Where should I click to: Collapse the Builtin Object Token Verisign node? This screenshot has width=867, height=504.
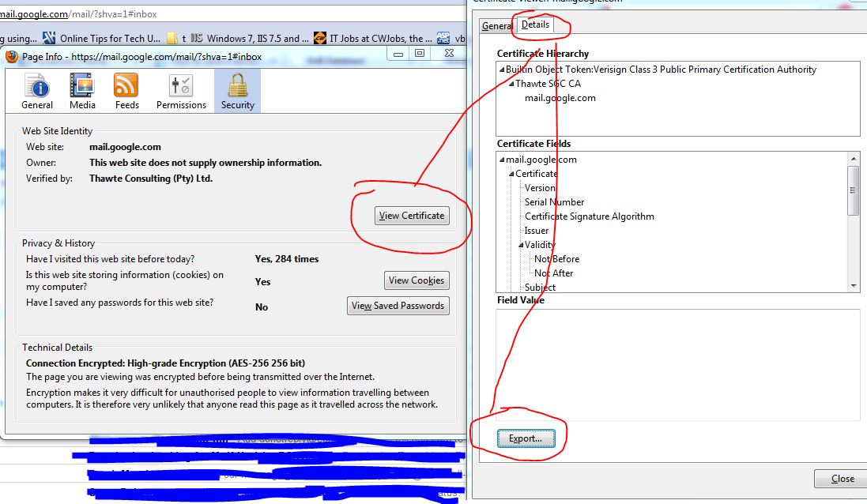click(x=502, y=70)
